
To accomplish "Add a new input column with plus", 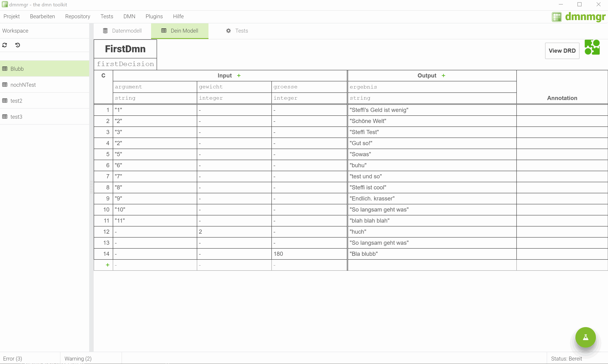I will coord(239,76).
